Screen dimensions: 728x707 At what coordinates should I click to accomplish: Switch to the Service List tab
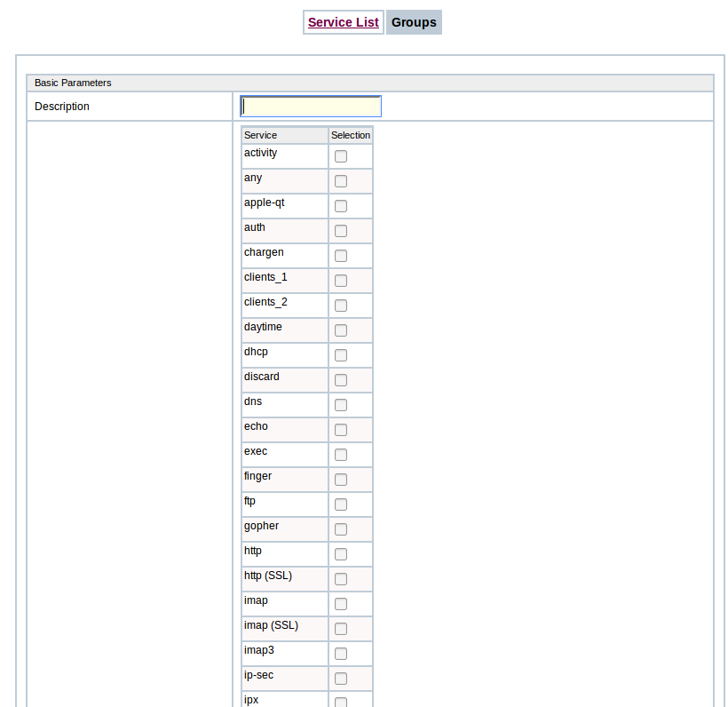click(x=343, y=22)
